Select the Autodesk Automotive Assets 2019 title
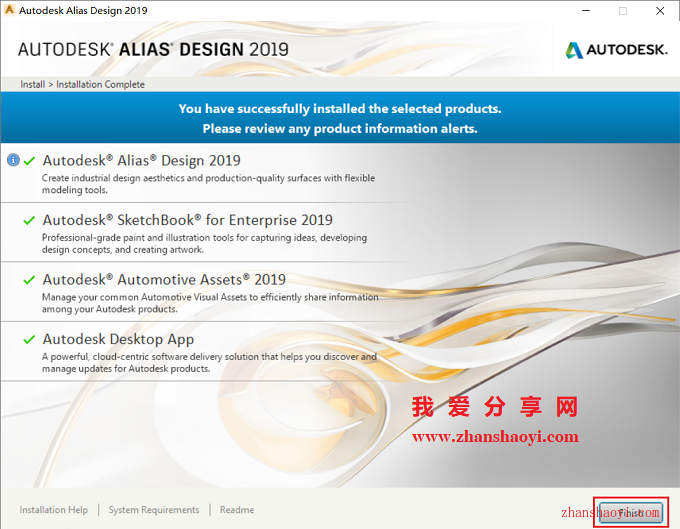This screenshot has width=680, height=529. (164, 280)
